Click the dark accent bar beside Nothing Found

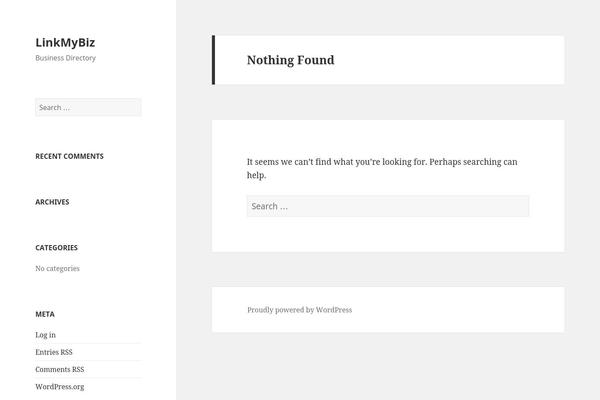(x=213, y=60)
